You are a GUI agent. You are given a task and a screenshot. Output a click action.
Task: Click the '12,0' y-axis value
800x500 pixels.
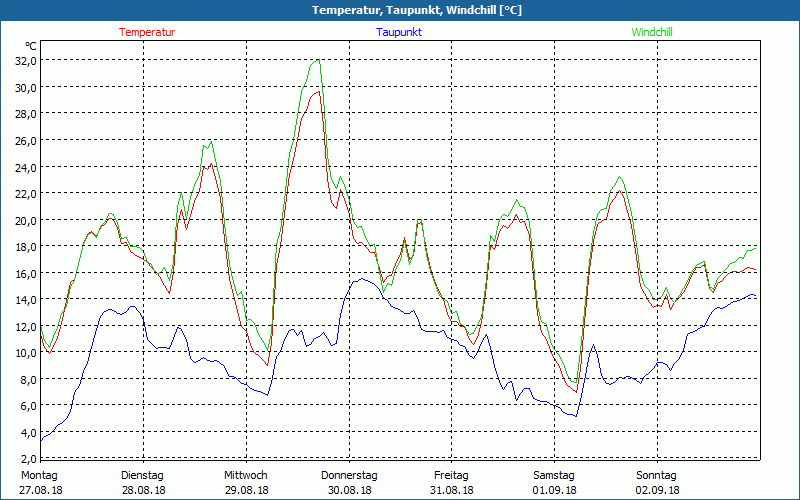(26, 327)
